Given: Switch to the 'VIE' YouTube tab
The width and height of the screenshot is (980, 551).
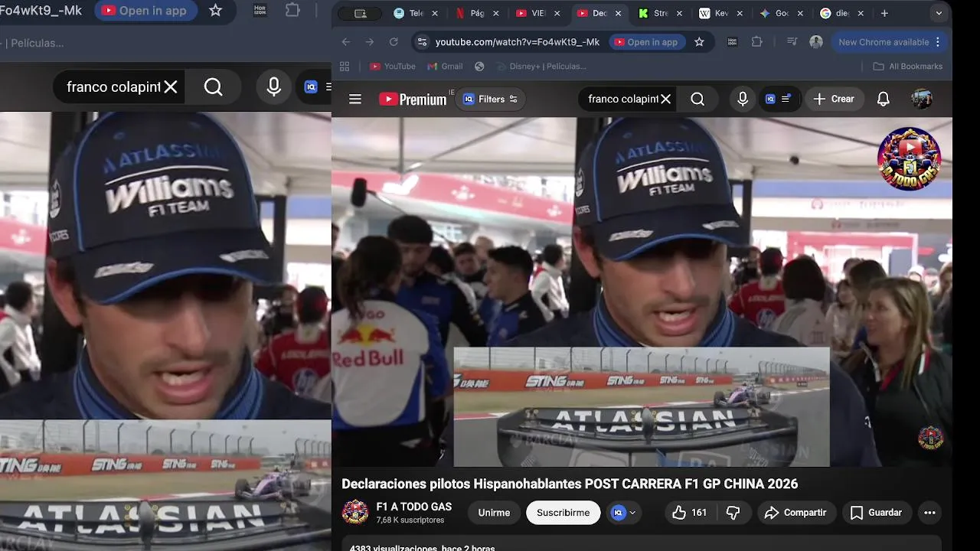Looking at the screenshot, I should [533, 14].
